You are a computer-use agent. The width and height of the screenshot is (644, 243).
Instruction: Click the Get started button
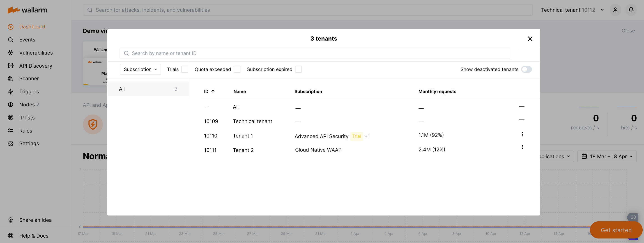[x=616, y=230]
